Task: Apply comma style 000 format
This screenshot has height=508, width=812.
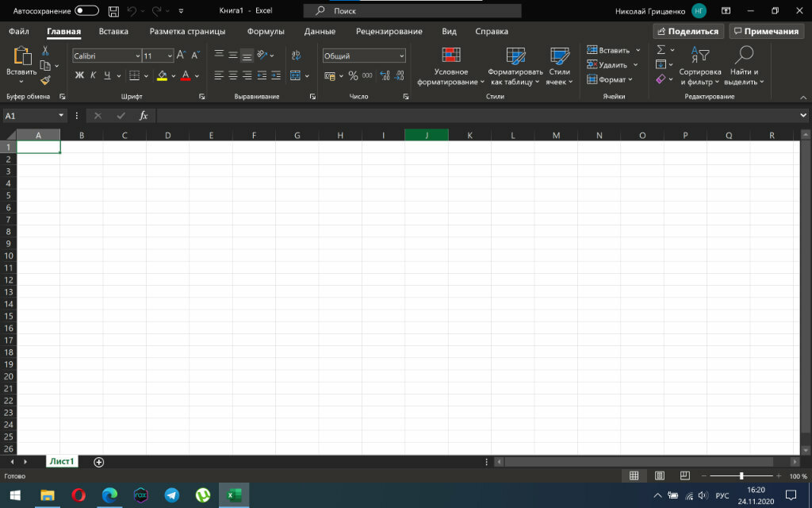Action: pos(367,75)
